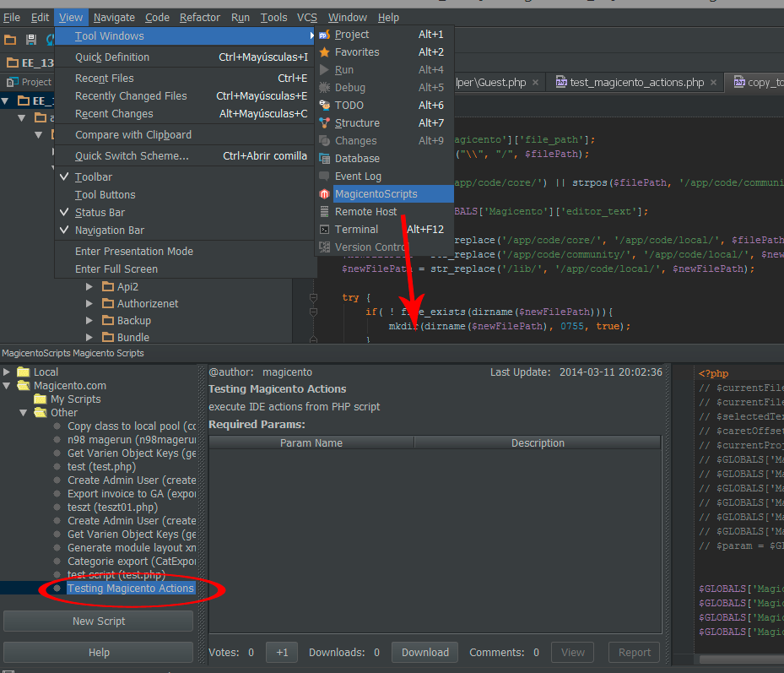This screenshot has height=673, width=784.
Task: Collapse the Other scripts folder
Action: pos(24,412)
